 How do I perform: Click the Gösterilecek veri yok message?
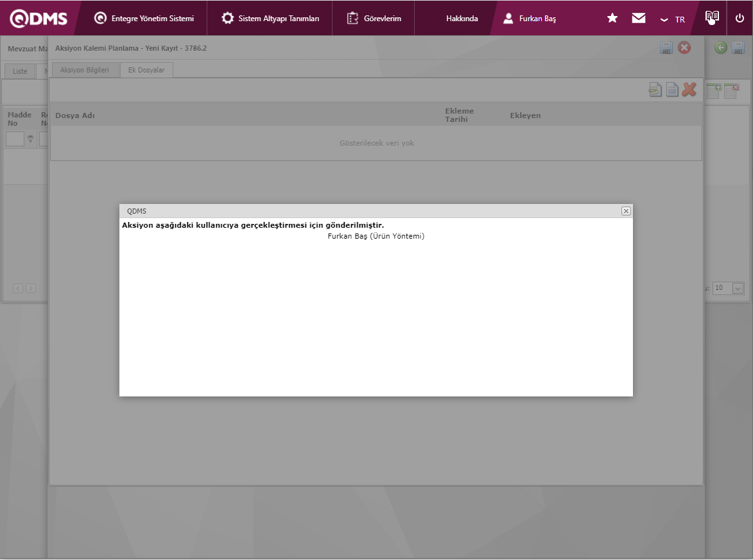(x=376, y=143)
